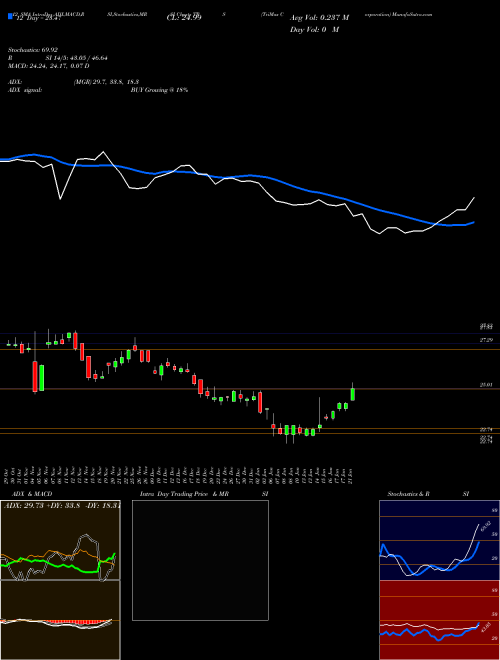The image size is (500, 660).
Task: Click the '(MGR) 29.7, 33.8, 18.3' ADX values
Action: (x=106, y=82)
